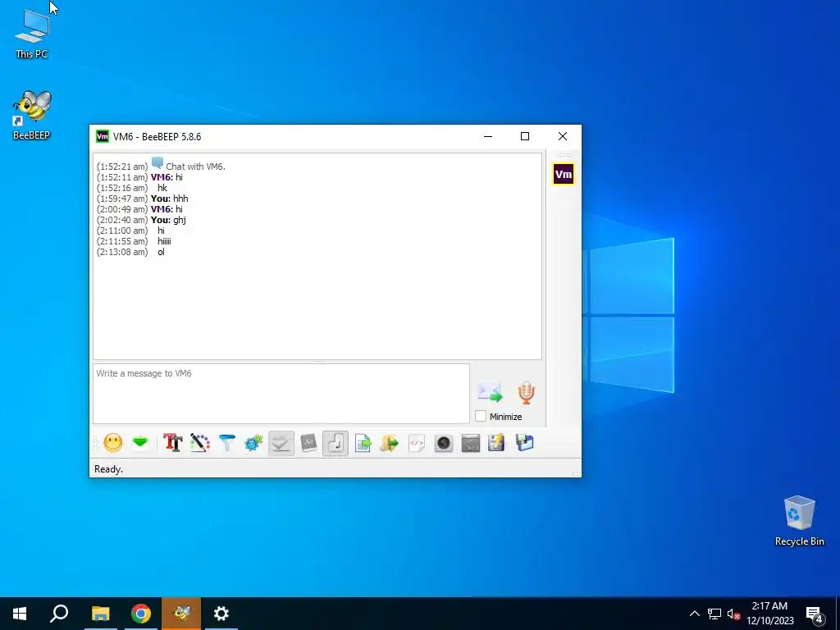Open the font color pencil palette icon
This screenshot has height=630, width=840.
point(200,443)
